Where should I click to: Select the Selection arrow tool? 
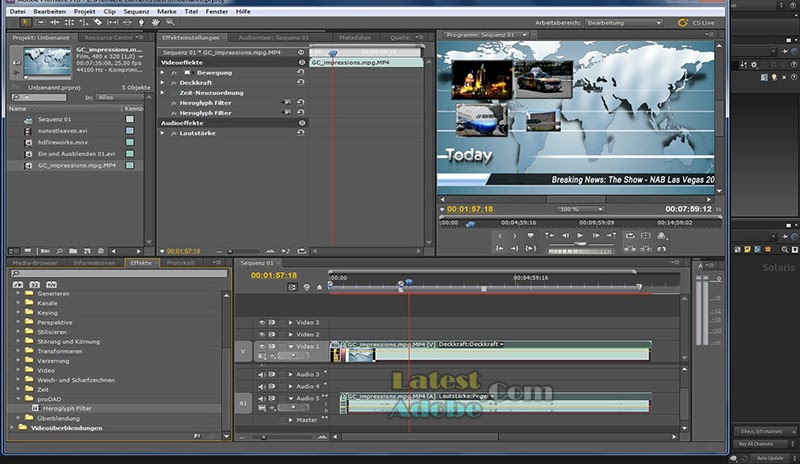click(x=25, y=22)
